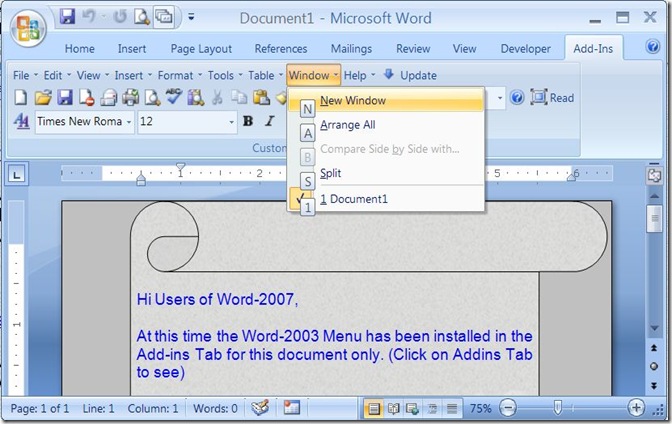The width and height of the screenshot is (672, 424).
Task: Click the Next page double arrow
Action: point(654,385)
